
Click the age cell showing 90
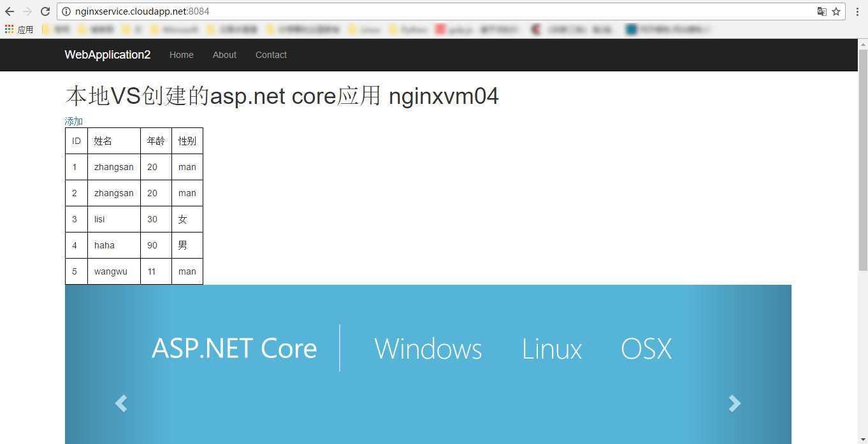(156, 245)
